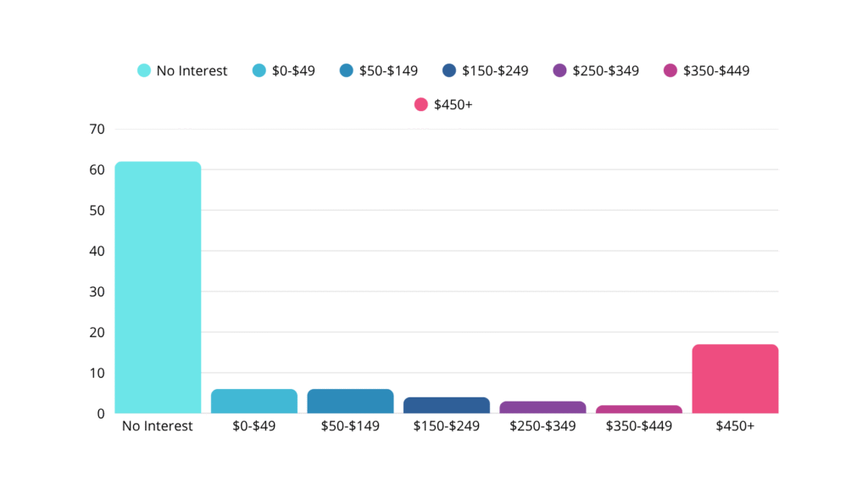Click the $450+ legend color dot

tap(420, 104)
